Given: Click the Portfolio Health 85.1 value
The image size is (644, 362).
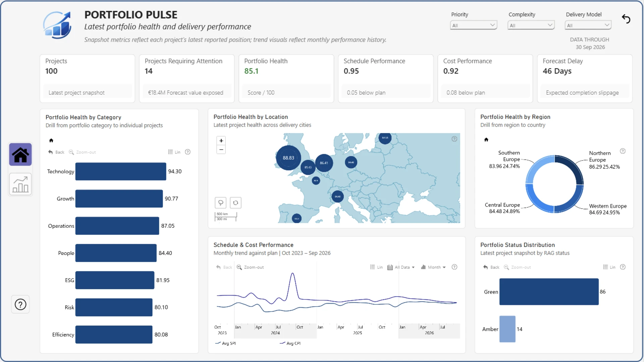Looking at the screenshot, I should [x=251, y=71].
